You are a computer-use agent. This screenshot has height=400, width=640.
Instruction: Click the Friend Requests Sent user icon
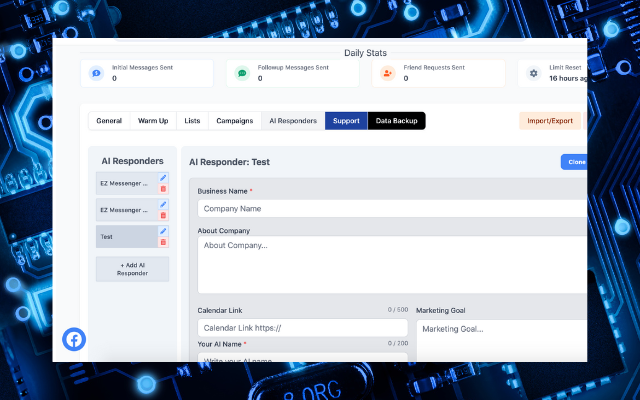(388, 73)
